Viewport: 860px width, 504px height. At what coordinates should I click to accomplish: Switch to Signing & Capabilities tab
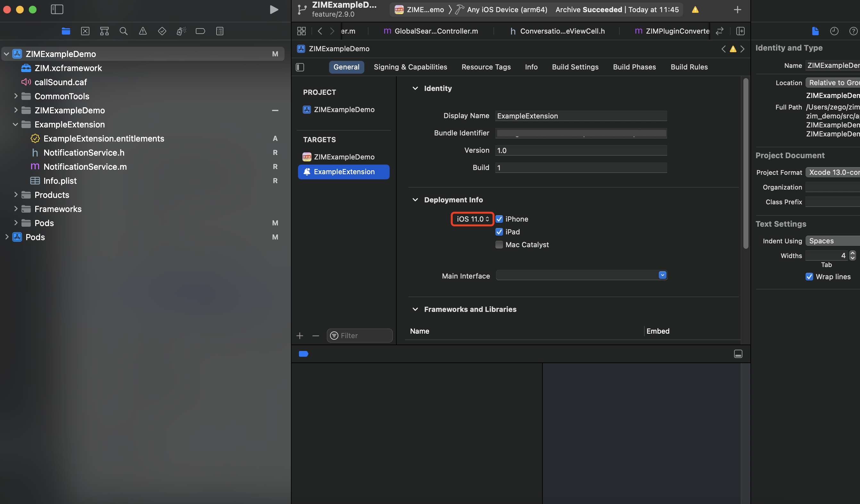pyautogui.click(x=410, y=67)
